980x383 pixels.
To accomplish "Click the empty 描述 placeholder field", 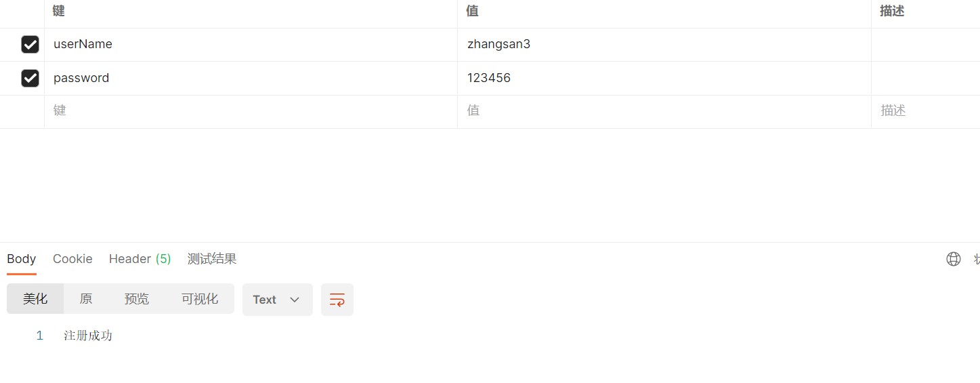I will pyautogui.click(x=926, y=111).
